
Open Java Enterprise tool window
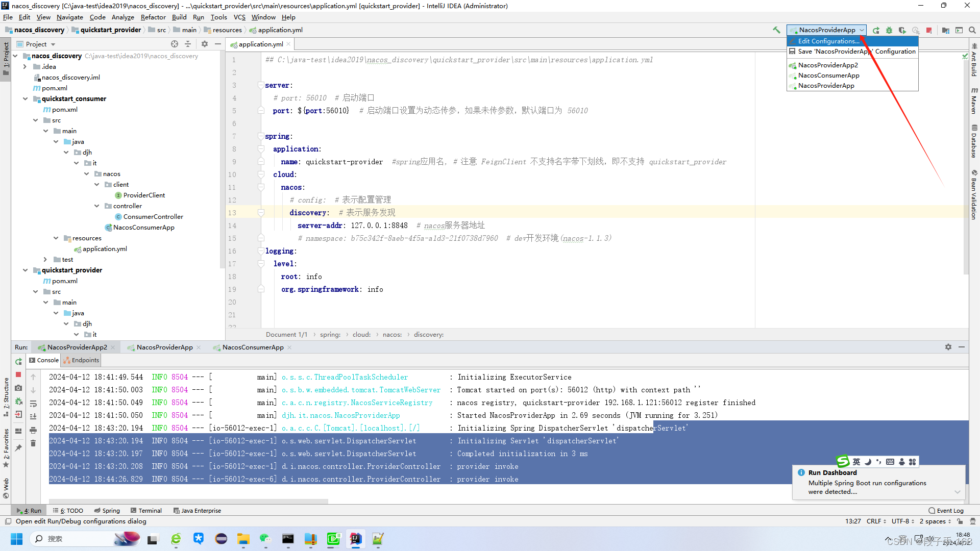(x=197, y=511)
